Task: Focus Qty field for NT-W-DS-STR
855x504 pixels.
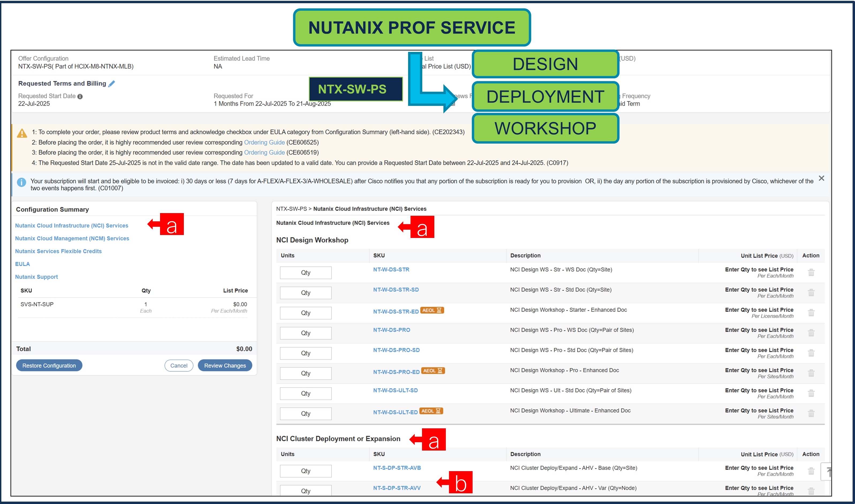Action: 306,273
